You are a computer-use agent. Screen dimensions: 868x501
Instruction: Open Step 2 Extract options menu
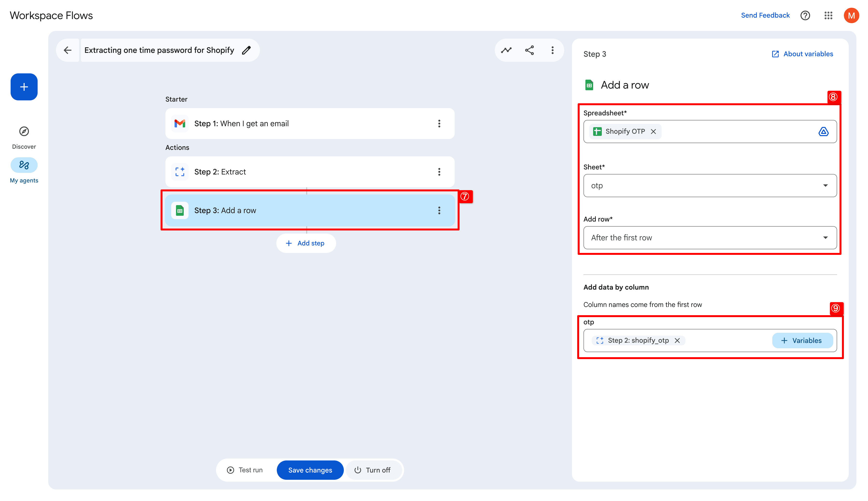point(439,172)
